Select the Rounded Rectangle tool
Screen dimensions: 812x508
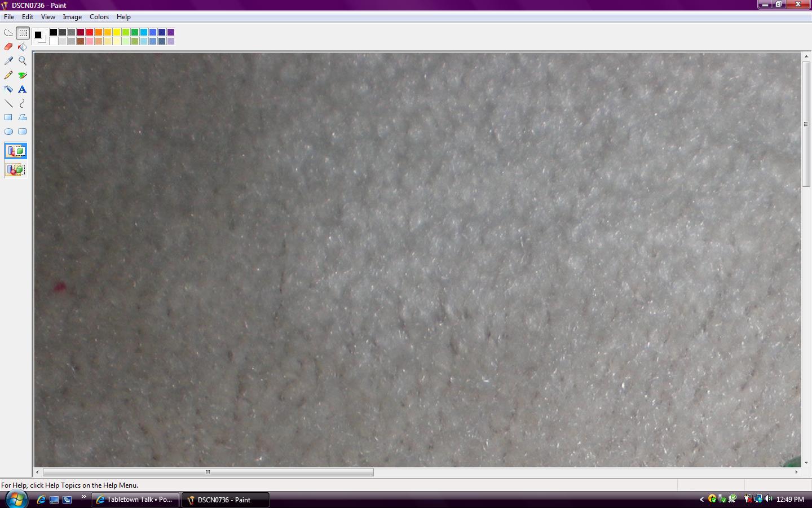coord(23,132)
